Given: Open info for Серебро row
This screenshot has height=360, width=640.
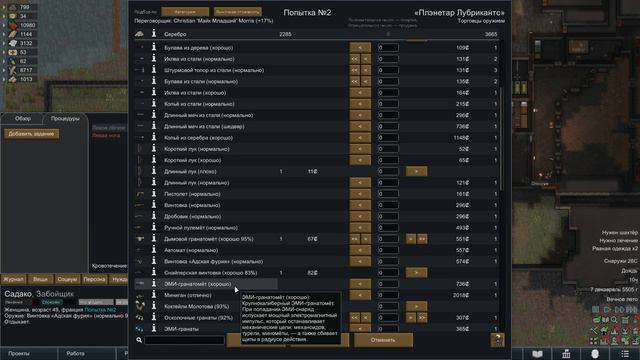Looking at the screenshot, I should [x=154, y=34].
